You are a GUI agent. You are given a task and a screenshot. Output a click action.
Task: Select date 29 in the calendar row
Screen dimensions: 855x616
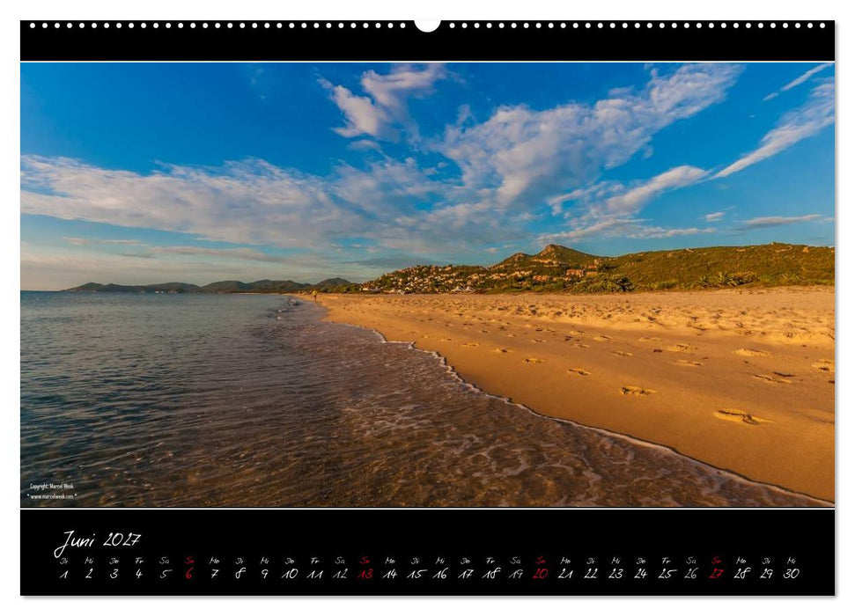[x=767, y=574]
